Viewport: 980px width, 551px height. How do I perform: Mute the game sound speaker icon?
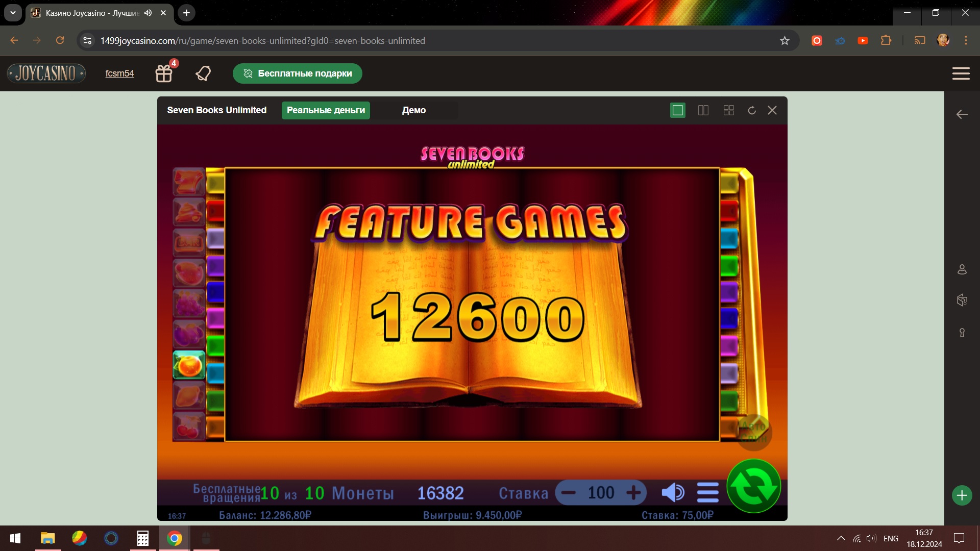point(673,492)
